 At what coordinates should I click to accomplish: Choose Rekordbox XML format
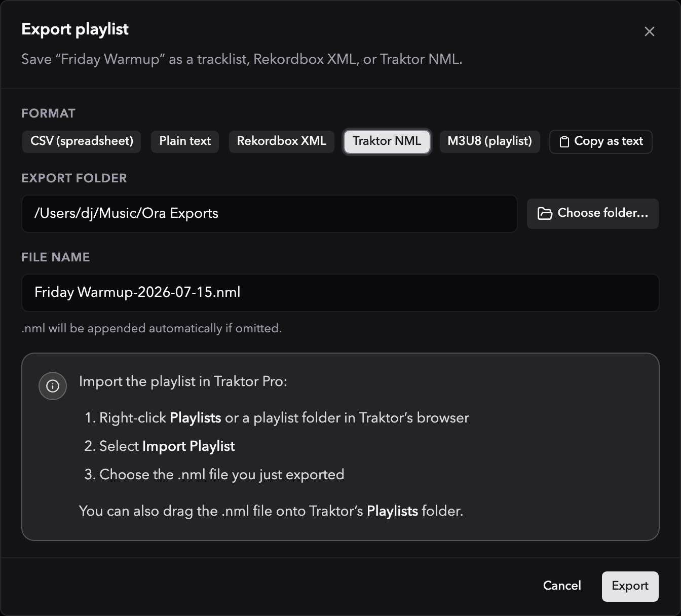click(282, 141)
